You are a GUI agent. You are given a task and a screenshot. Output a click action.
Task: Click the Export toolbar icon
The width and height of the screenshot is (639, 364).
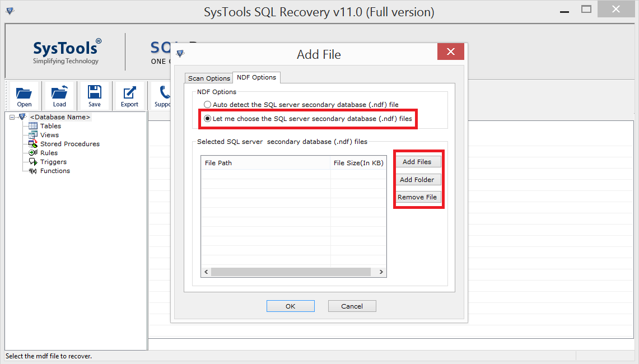coord(129,96)
